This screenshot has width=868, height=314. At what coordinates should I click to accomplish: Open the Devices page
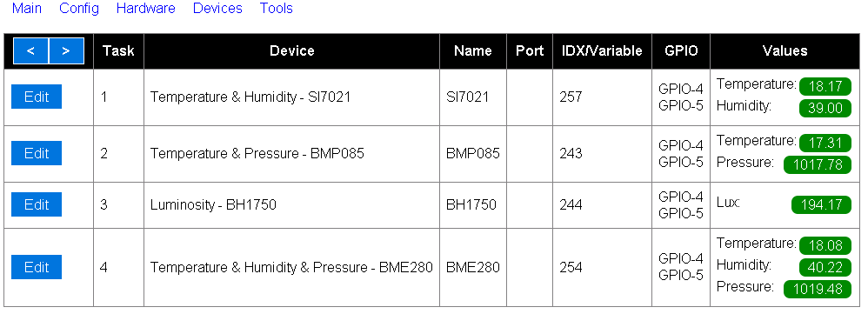point(217,9)
